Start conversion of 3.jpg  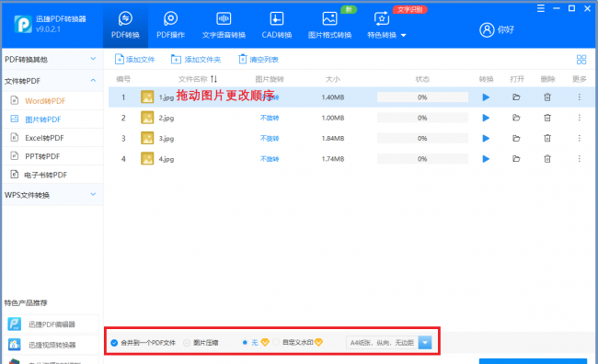(486, 138)
